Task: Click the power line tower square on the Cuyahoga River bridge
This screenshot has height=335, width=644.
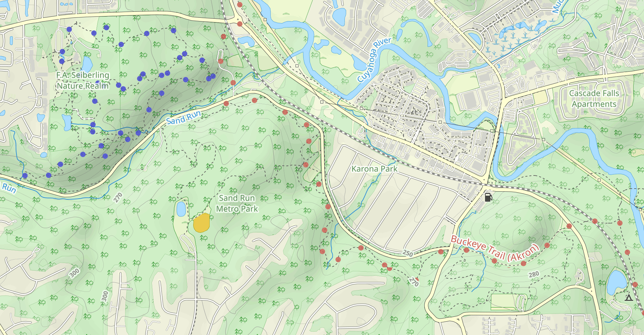Action: point(492,131)
